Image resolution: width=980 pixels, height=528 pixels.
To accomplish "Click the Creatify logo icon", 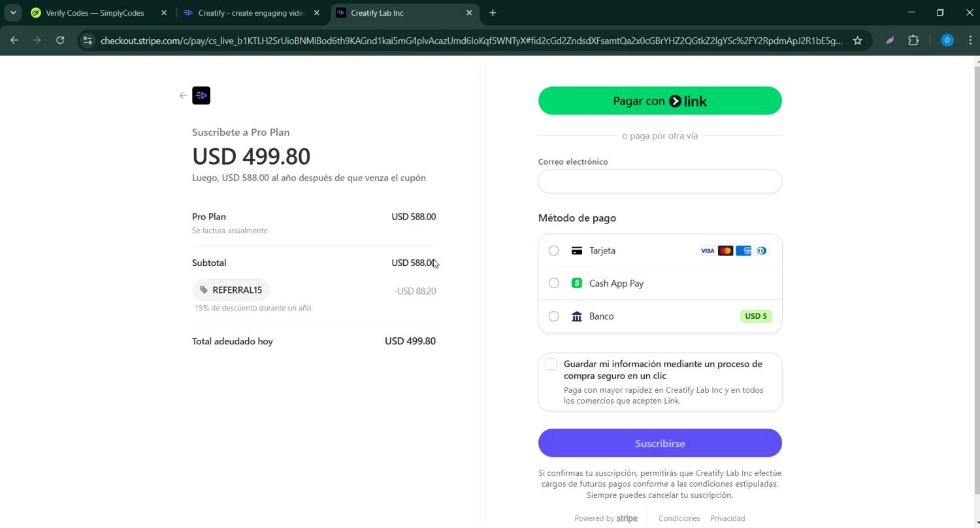I will (201, 95).
